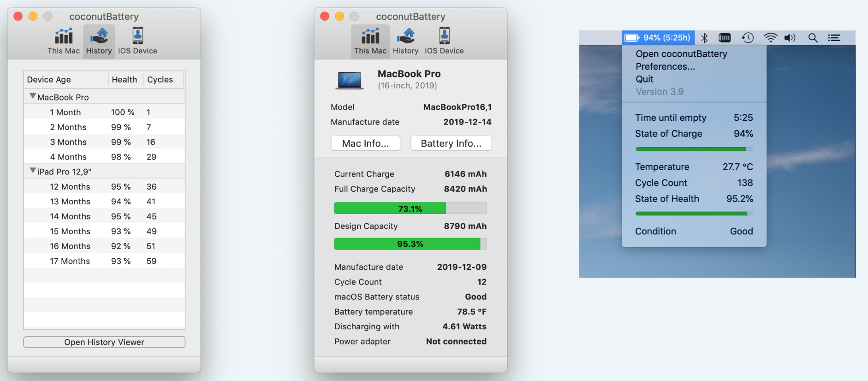Switch to iOS Device in the left window
This screenshot has width=868, height=381.
pyautogui.click(x=137, y=41)
